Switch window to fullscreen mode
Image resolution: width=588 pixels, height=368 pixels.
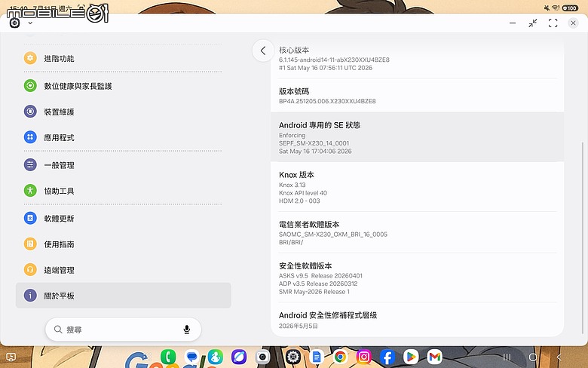pos(553,23)
